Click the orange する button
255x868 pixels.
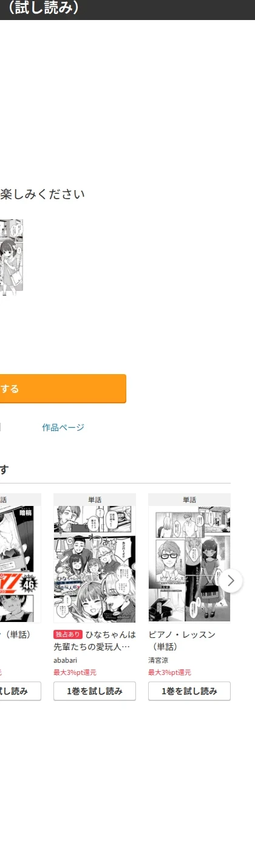pyautogui.click(x=63, y=389)
